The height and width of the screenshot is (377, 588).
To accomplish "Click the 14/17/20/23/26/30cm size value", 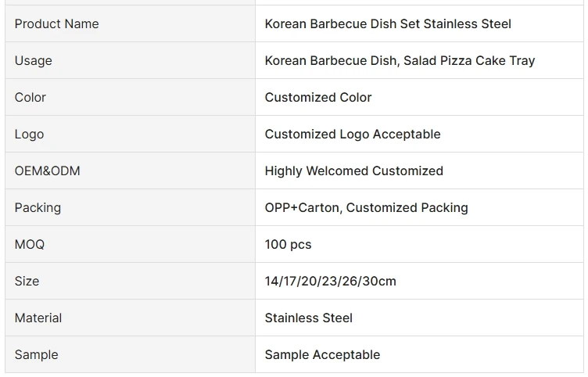I will pyautogui.click(x=330, y=282).
